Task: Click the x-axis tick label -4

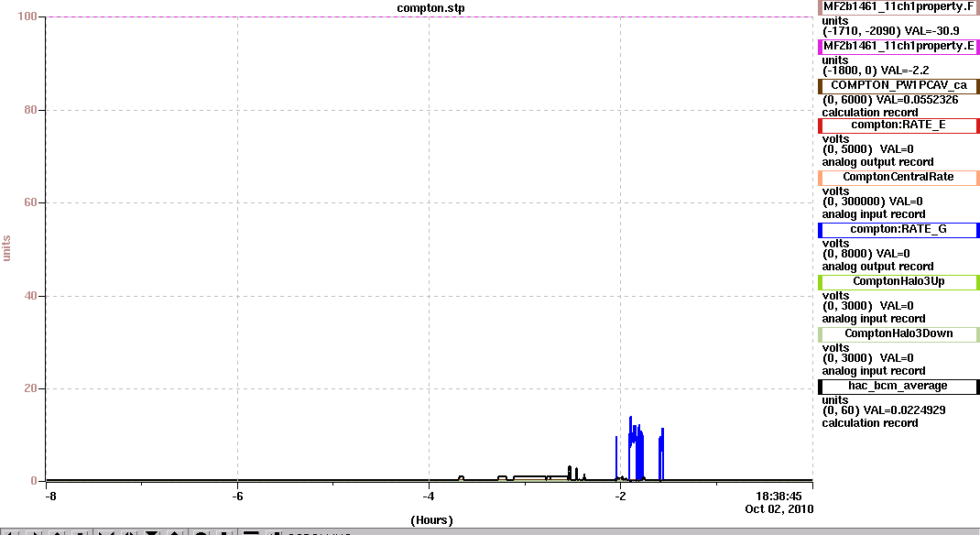Action: click(429, 497)
